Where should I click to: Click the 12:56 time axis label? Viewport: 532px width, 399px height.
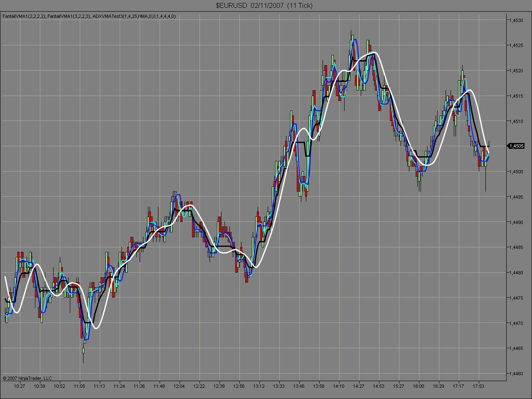[x=239, y=386]
